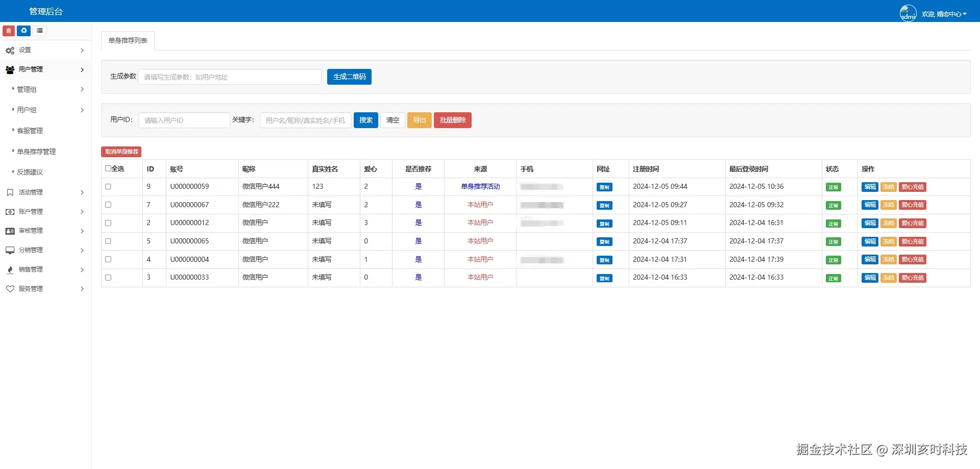Focus the 生成参数 input field
The width and height of the screenshot is (980, 469).
point(230,77)
